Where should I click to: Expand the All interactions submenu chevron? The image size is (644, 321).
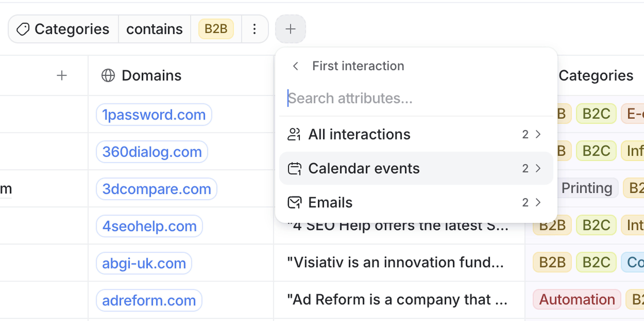click(x=538, y=134)
